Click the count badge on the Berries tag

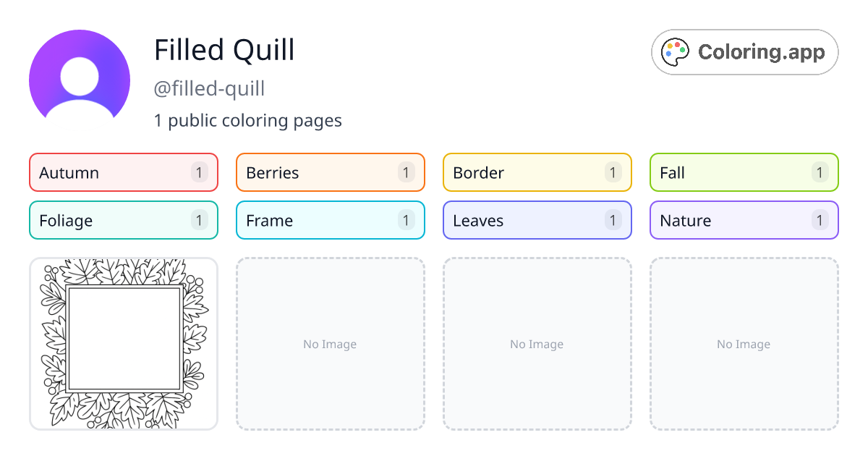(x=406, y=172)
